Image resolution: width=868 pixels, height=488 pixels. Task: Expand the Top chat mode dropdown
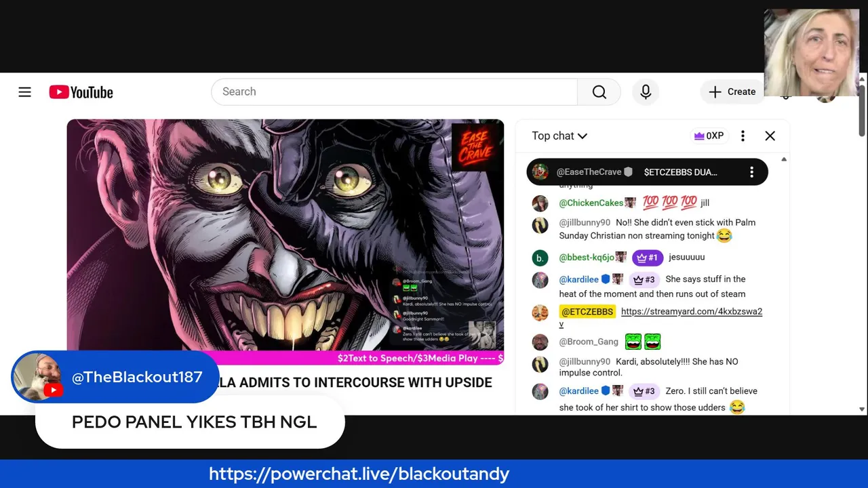click(559, 136)
